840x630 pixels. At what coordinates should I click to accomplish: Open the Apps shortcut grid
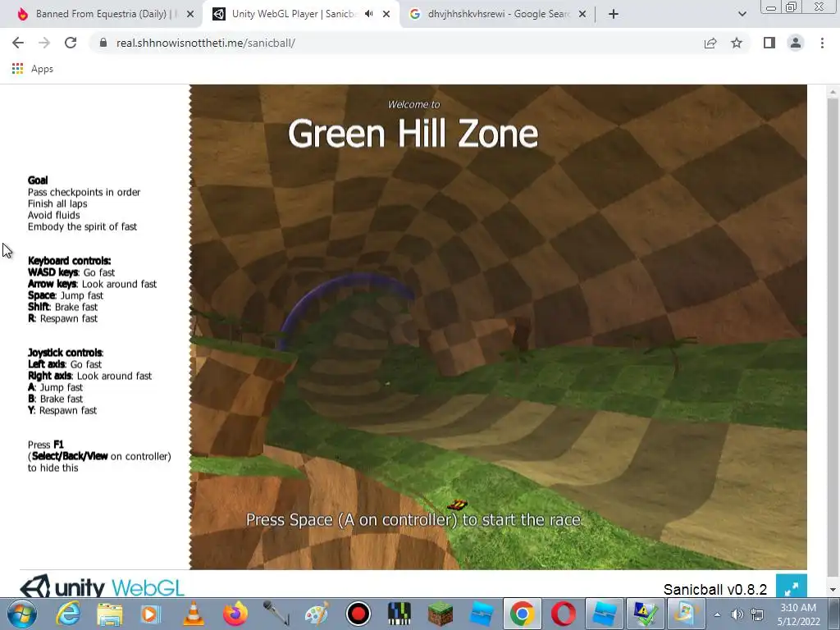tap(18, 69)
